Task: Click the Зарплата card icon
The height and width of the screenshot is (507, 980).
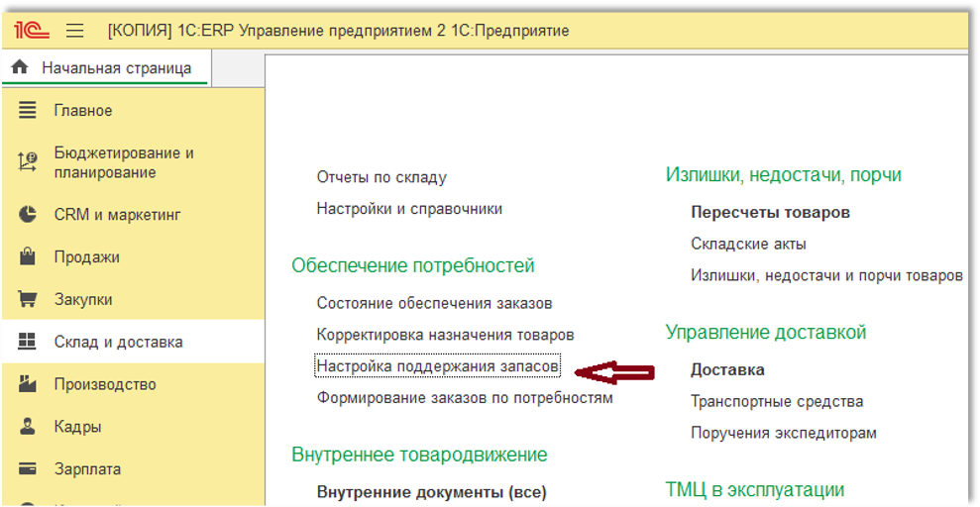Action: point(27,468)
